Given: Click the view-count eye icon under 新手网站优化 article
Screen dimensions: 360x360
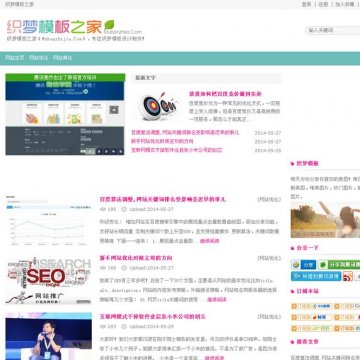Looking at the screenshot, I should 103,268.
